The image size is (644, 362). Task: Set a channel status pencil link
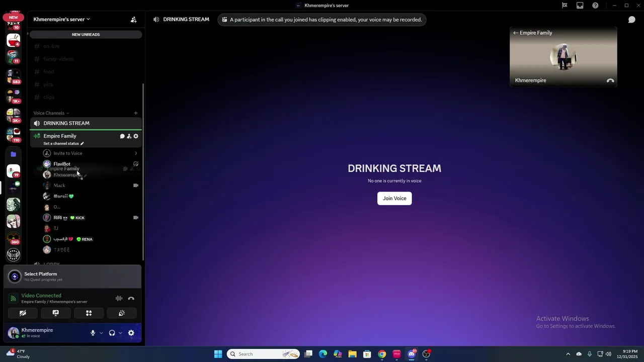63,144
